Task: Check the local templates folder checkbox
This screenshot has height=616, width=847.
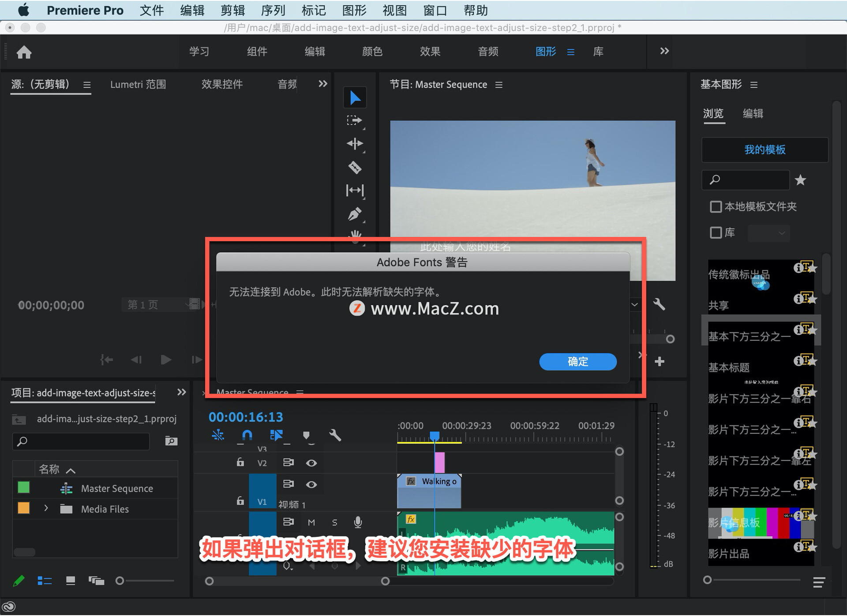Action: point(716,207)
